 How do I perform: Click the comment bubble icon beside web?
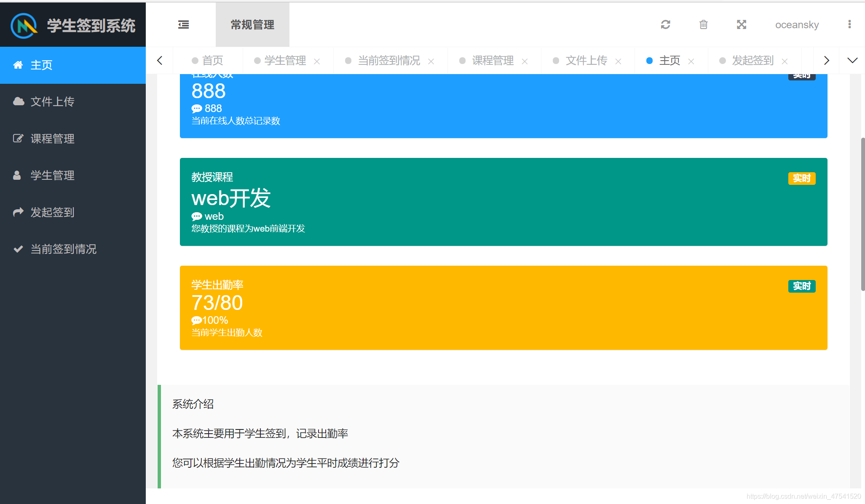click(196, 216)
